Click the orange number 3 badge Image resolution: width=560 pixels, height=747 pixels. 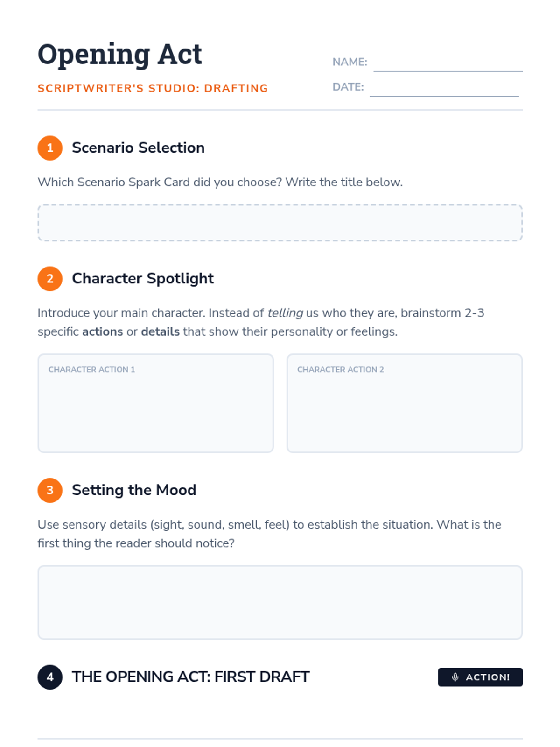[x=50, y=490]
